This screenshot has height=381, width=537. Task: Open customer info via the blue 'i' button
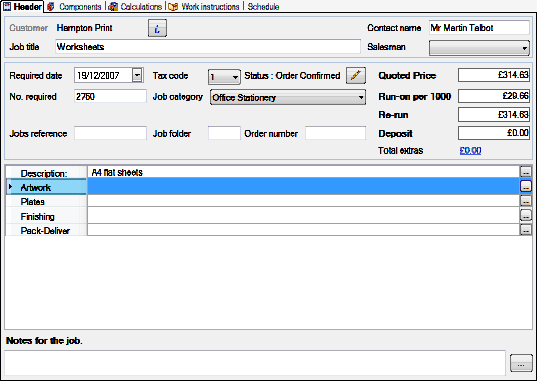(157, 28)
